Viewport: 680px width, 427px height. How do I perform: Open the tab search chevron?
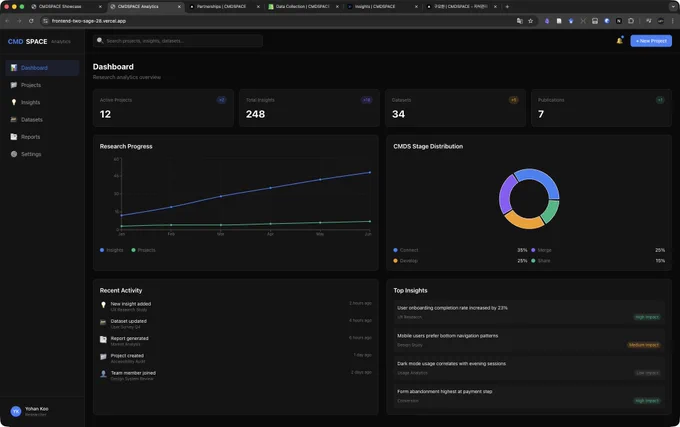click(x=673, y=7)
